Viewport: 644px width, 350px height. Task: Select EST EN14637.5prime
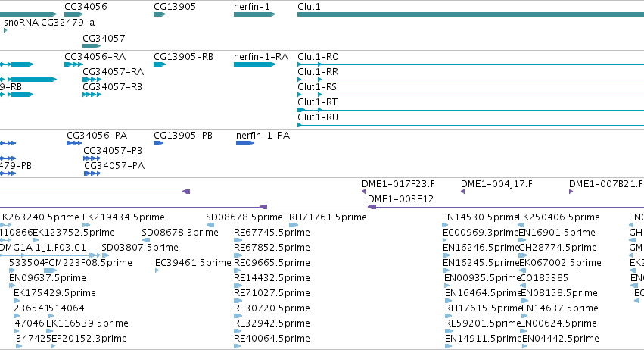tap(560, 308)
